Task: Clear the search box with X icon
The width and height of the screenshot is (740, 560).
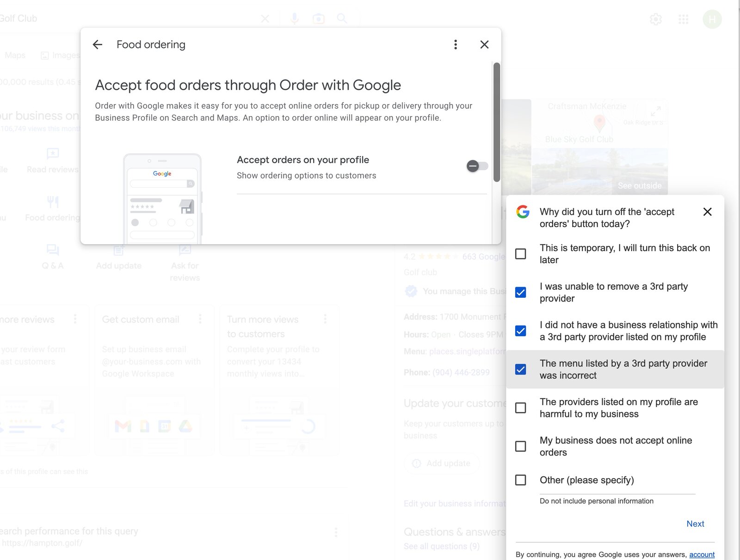Action: pyautogui.click(x=265, y=18)
